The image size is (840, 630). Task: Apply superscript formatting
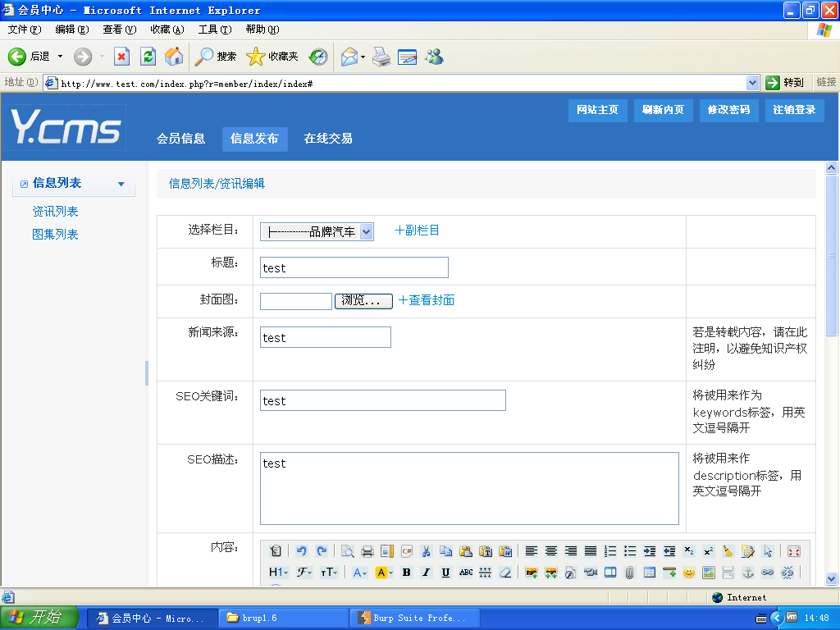click(x=708, y=550)
